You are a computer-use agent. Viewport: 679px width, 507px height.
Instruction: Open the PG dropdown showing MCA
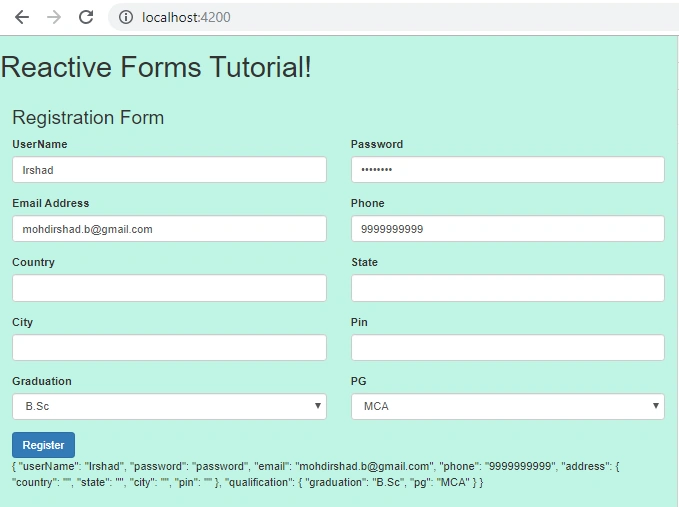click(x=508, y=406)
